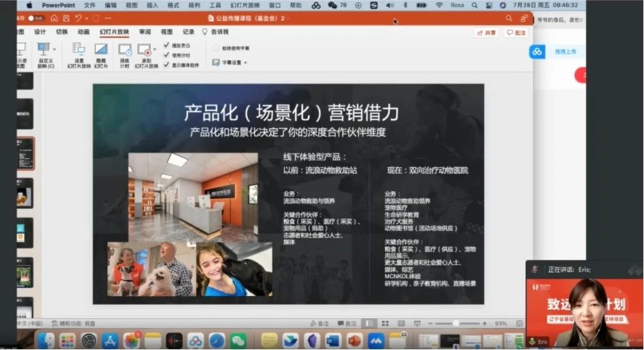Open search with the magnifier in PowerPoint title bar
Image resolution: width=644 pixels, height=350 pixels.
tap(509, 18)
